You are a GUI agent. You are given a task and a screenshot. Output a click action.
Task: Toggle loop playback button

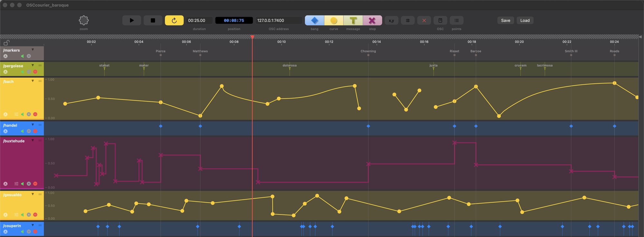174,20
